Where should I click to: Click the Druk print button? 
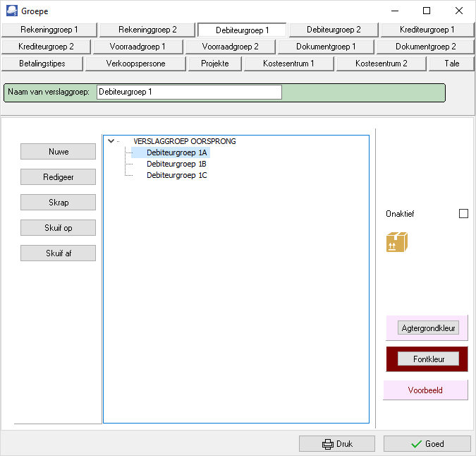[336, 444]
